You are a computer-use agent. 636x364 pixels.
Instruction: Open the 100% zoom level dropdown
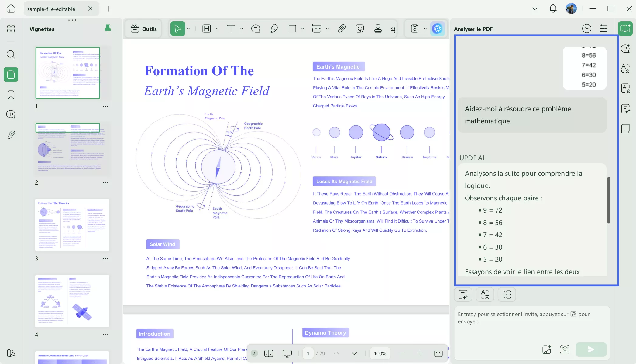[380, 353]
